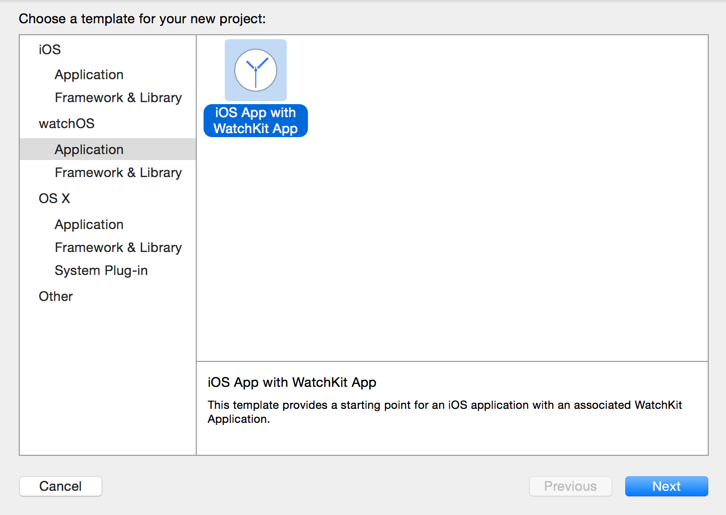726x515 pixels.
Task: Click the iOS section header
Action: tap(50, 50)
